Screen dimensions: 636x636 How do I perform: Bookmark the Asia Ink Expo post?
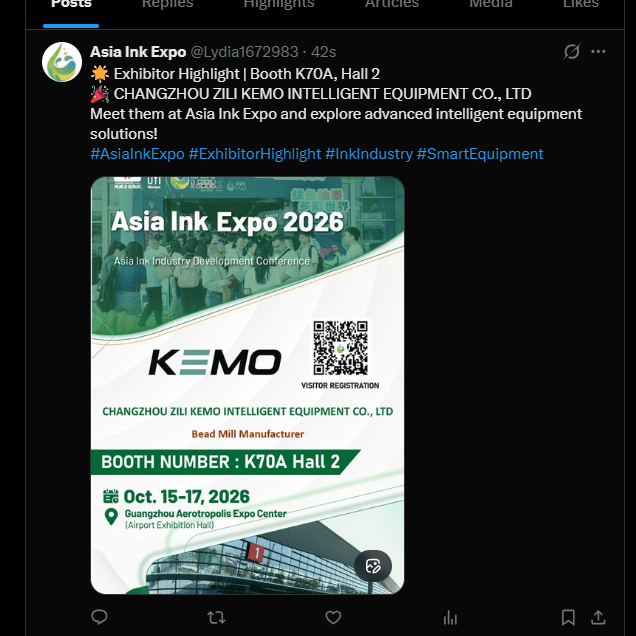click(568, 617)
